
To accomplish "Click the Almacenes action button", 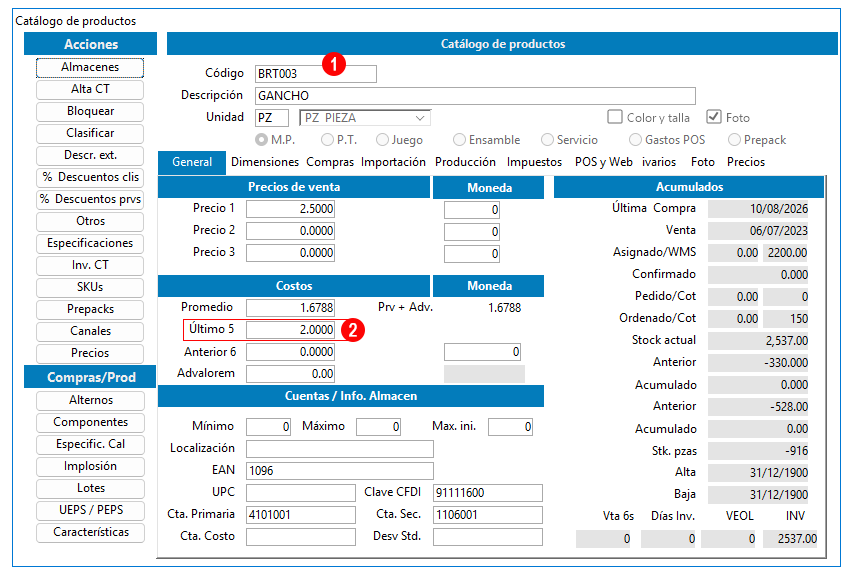I will [90, 68].
